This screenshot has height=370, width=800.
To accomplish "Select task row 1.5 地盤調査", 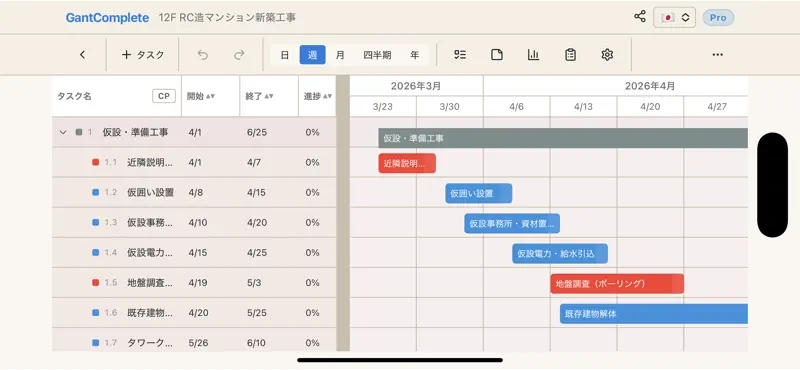I will (194, 283).
